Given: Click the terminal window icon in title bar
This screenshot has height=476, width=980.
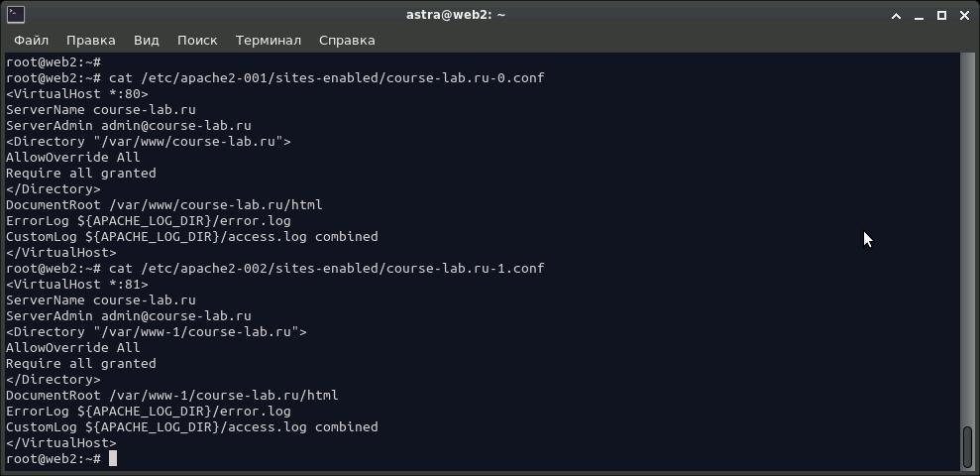Looking at the screenshot, I should coord(16,14).
